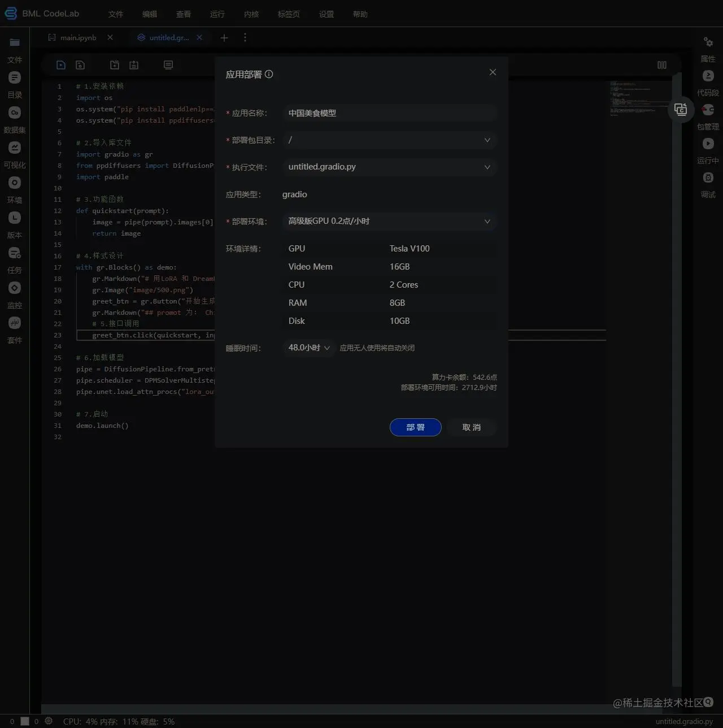Viewport: 723px width, 728px height.
Task: Open the 包管理 package manager icon
Action: pyautogui.click(x=708, y=110)
